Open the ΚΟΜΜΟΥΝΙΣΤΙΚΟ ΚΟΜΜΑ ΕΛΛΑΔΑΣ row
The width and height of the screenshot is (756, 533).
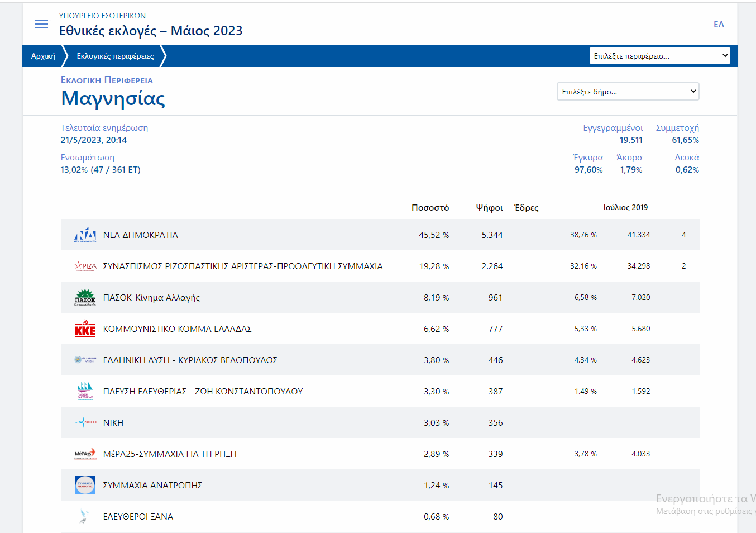[x=177, y=329]
